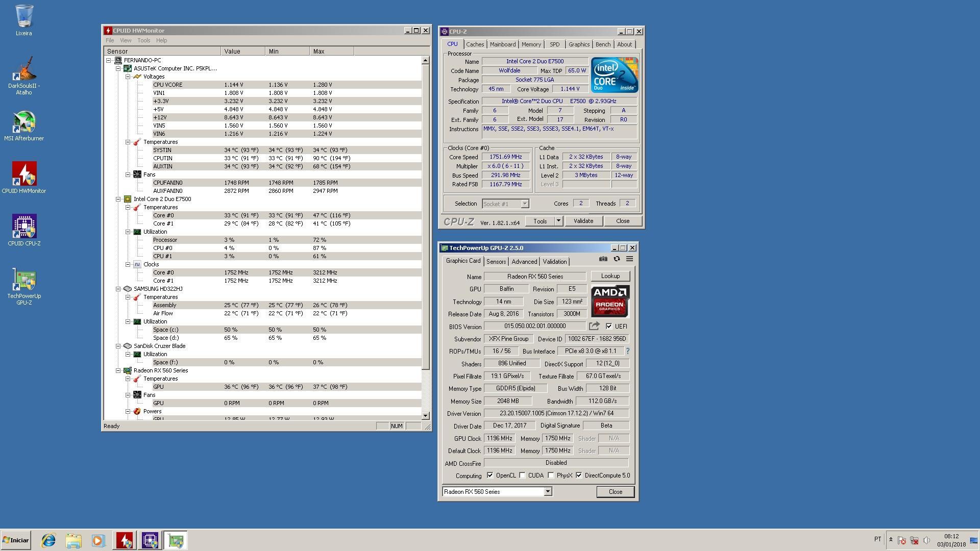Open MSI Afterburner desktop shortcut
This screenshot has height=551, width=980.
point(23,126)
